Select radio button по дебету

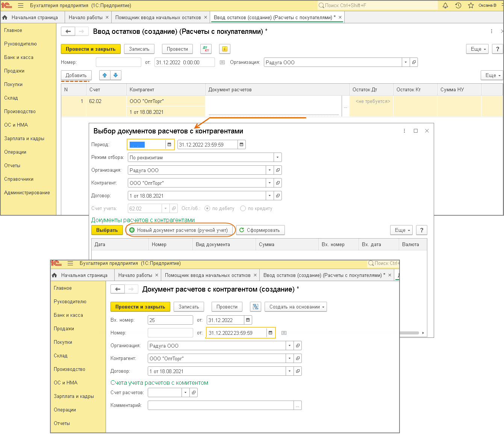tap(207, 209)
